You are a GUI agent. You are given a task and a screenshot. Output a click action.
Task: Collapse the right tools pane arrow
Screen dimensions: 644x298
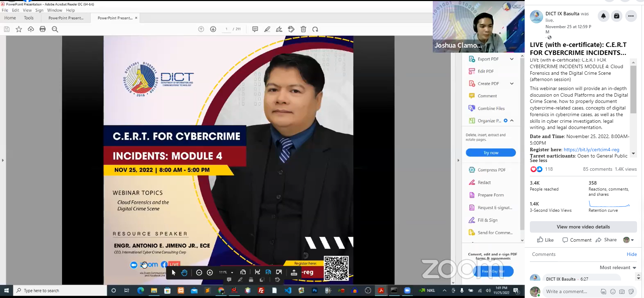pyautogui.click(x=458, y=160)
